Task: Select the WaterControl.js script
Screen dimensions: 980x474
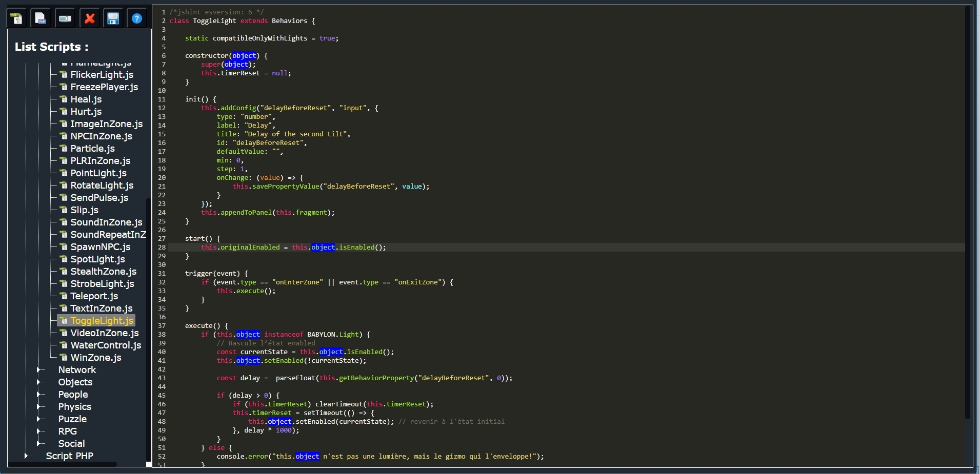Action: (106, 345)
